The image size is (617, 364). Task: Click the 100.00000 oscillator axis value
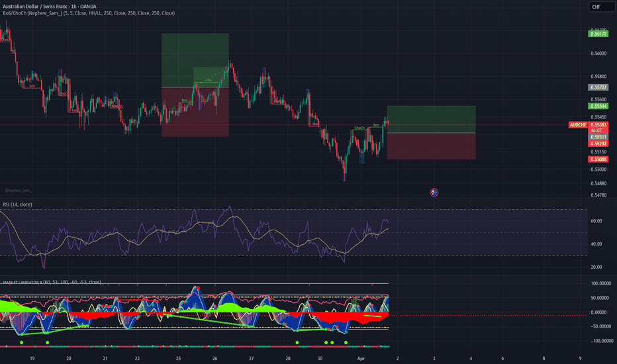click(601, 283)
